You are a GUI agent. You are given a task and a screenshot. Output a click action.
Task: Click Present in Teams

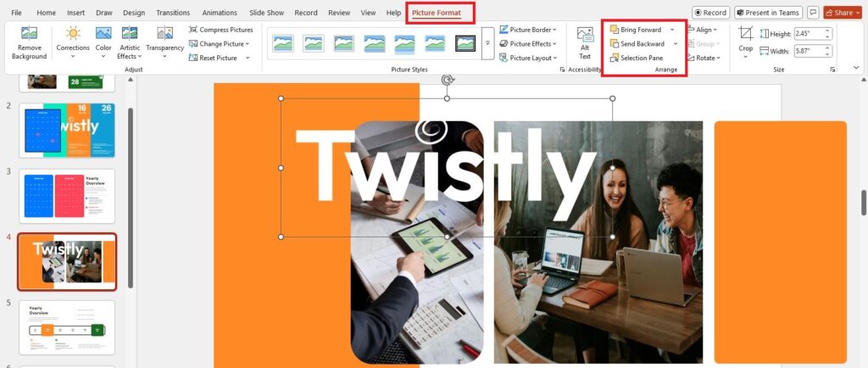[770, 13]
